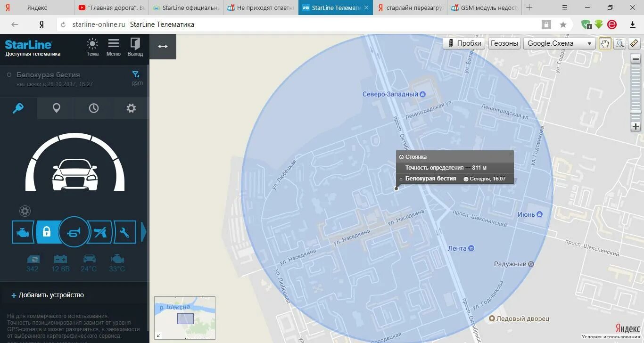The image size is (644, 343).
Task: Toggle the wrench service mode button
Action: 124,232
